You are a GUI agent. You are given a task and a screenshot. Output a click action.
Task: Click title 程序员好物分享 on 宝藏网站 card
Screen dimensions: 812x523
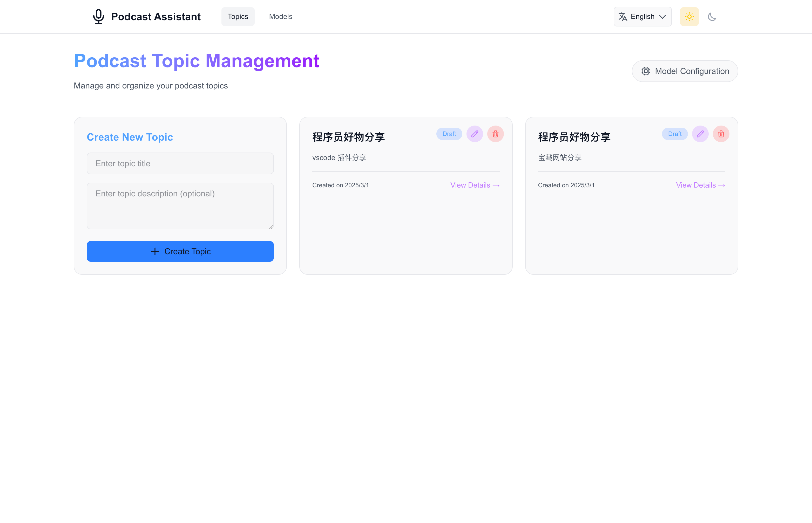coord(574,137)
